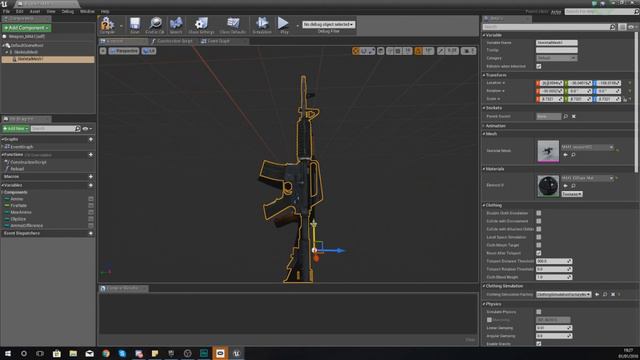640x360 pixels.
Task: Toggle Editable when Inherited checkbox
Action: 539,66
